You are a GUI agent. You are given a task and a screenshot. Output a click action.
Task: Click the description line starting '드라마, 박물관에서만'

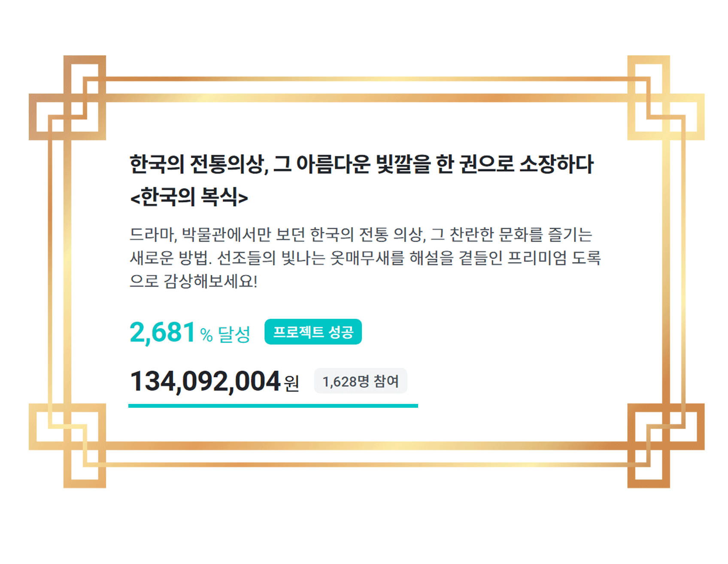(x=361, y=235)
